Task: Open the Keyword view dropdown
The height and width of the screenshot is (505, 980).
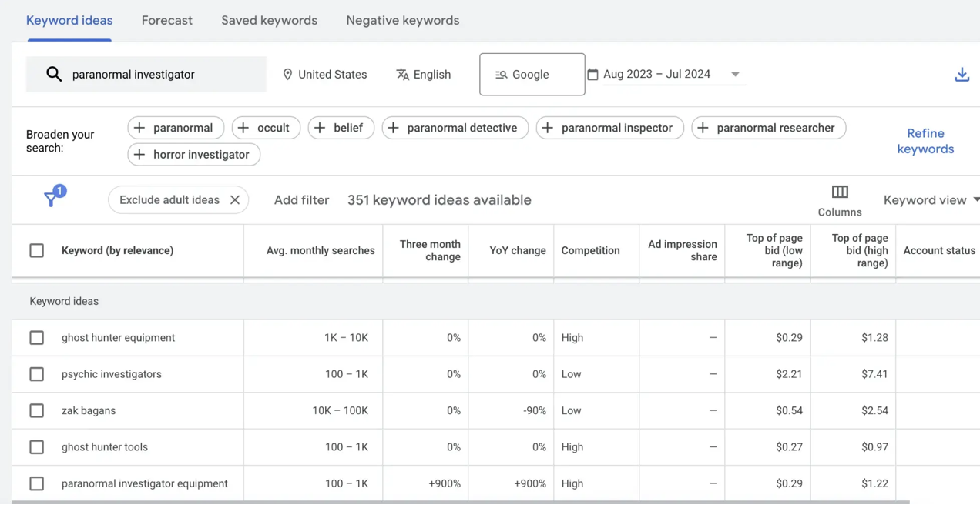Action: 931,200
